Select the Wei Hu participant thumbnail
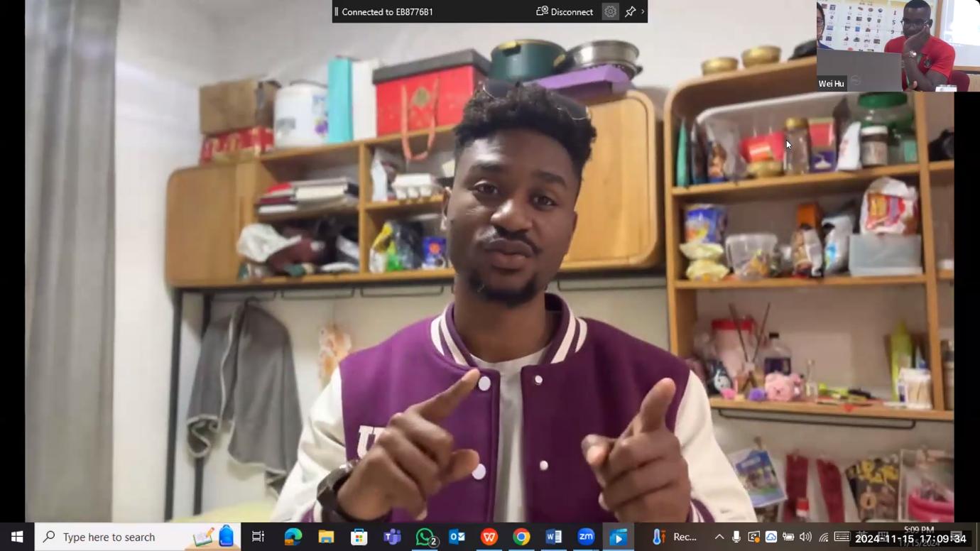 (898, 45)
